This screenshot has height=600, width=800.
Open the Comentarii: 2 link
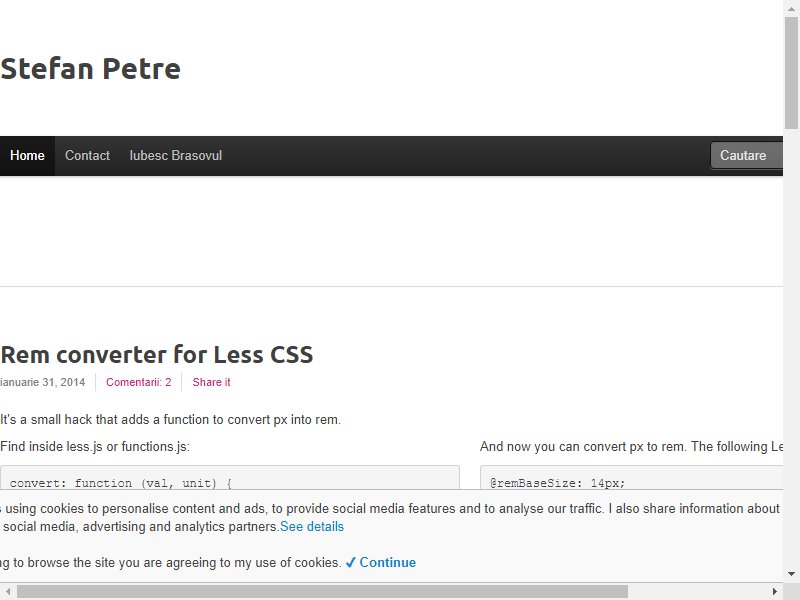point(139,382)
